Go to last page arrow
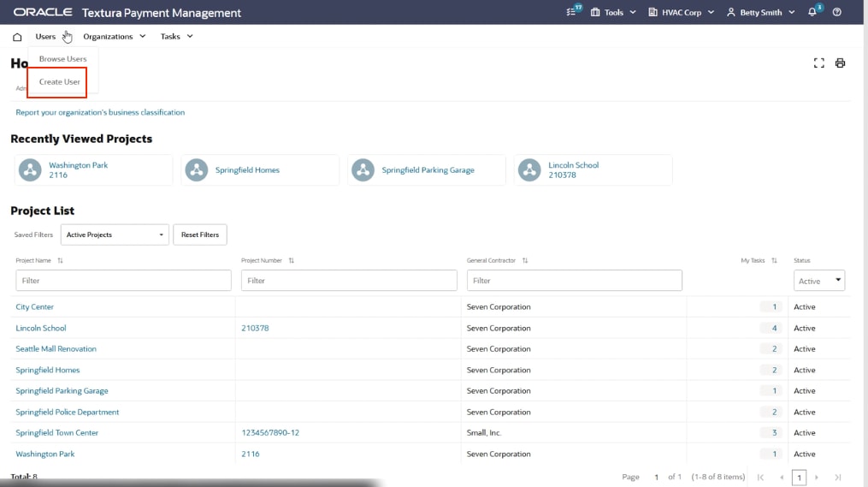The width and height of the screenshot is (868, 487). 837,477
